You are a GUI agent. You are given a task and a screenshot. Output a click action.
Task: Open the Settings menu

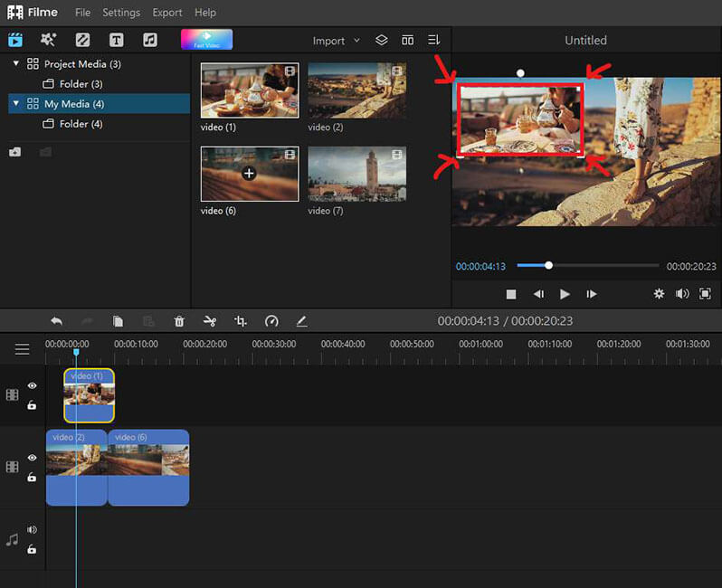[x=121, y=13]
